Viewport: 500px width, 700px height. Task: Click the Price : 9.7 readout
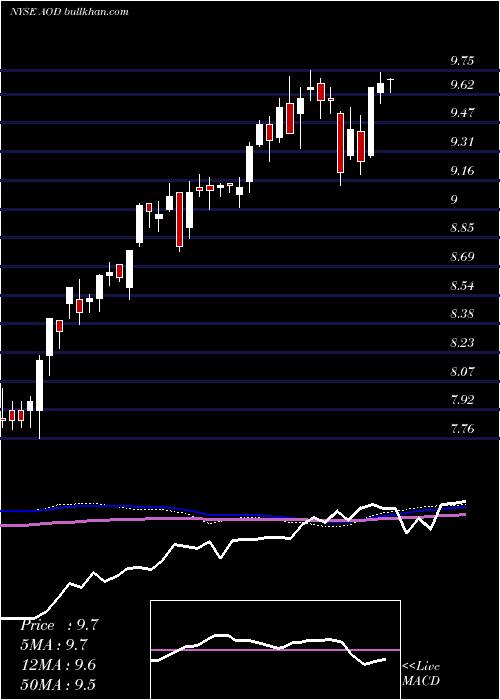coord(59,625)
